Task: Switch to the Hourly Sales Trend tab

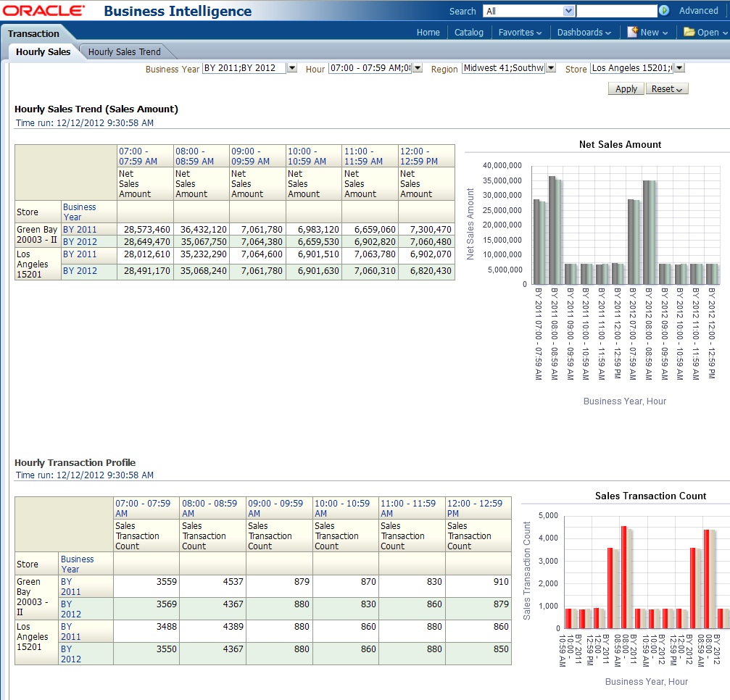Action: click(125, 52)
